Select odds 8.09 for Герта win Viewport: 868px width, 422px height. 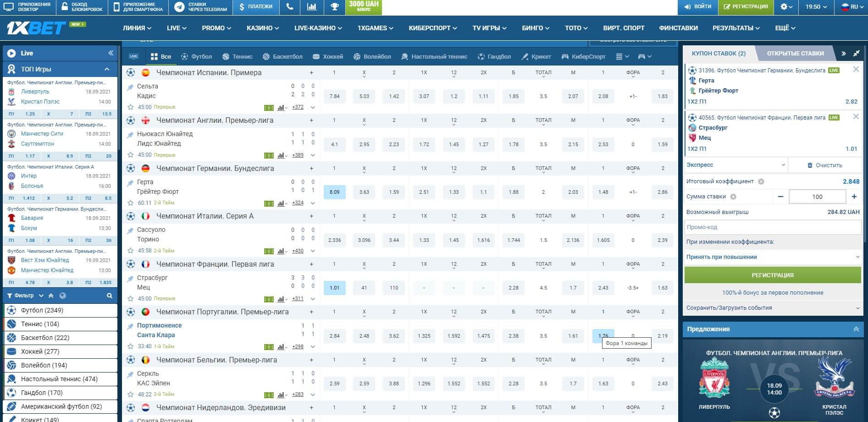[335, 192]
